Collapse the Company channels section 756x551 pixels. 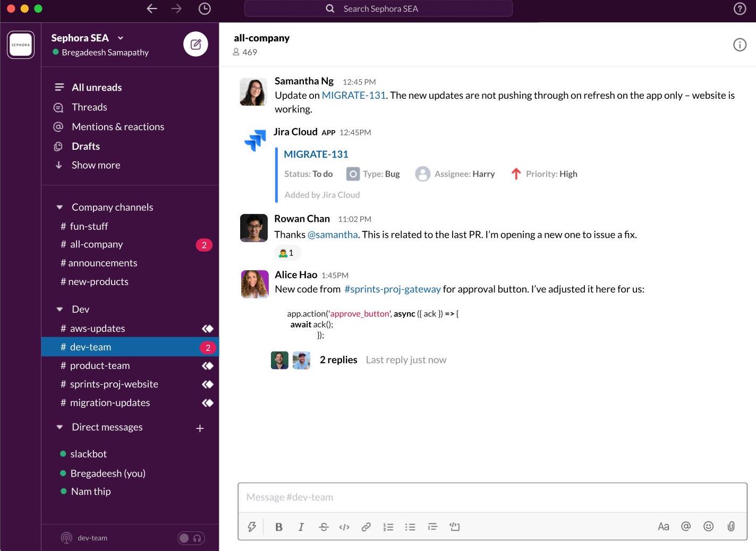coord(60,207)
